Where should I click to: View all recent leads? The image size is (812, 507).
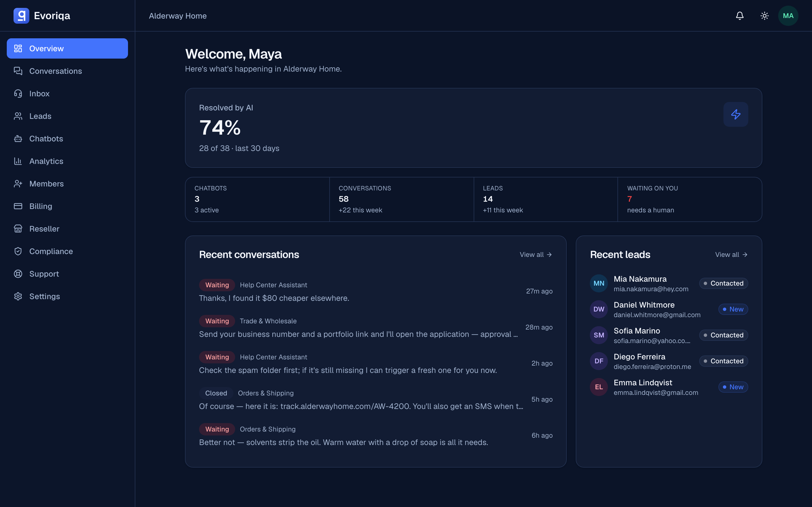[x=731, y=255]
